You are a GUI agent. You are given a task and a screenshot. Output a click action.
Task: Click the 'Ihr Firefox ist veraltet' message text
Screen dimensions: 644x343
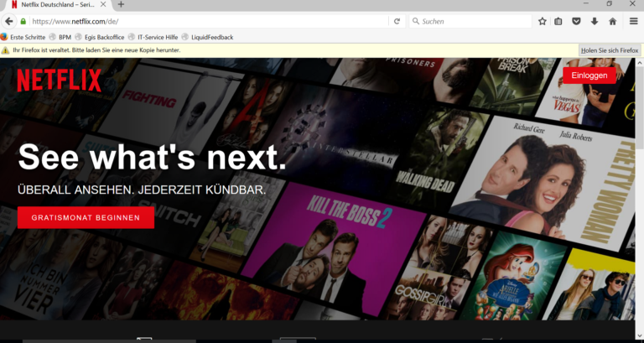coord(96,50)
